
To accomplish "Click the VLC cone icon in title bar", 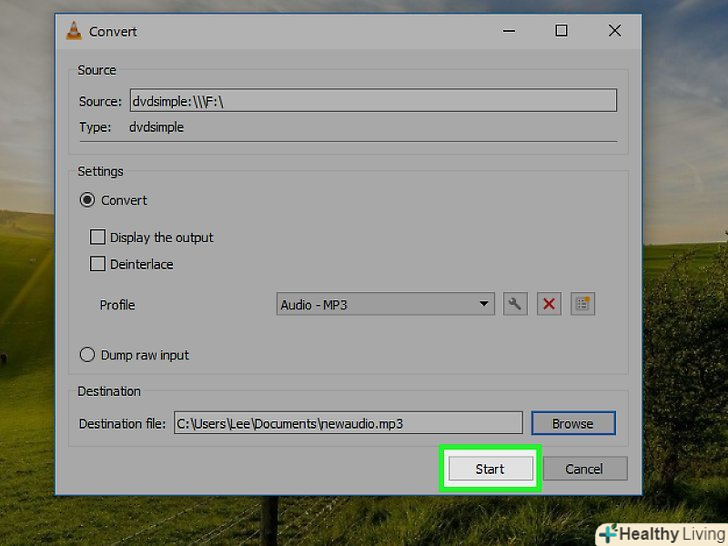I will click(x=73, y=31).
